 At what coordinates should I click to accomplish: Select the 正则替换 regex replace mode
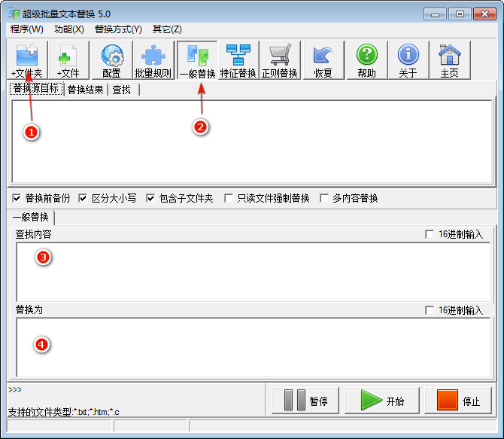280,59
